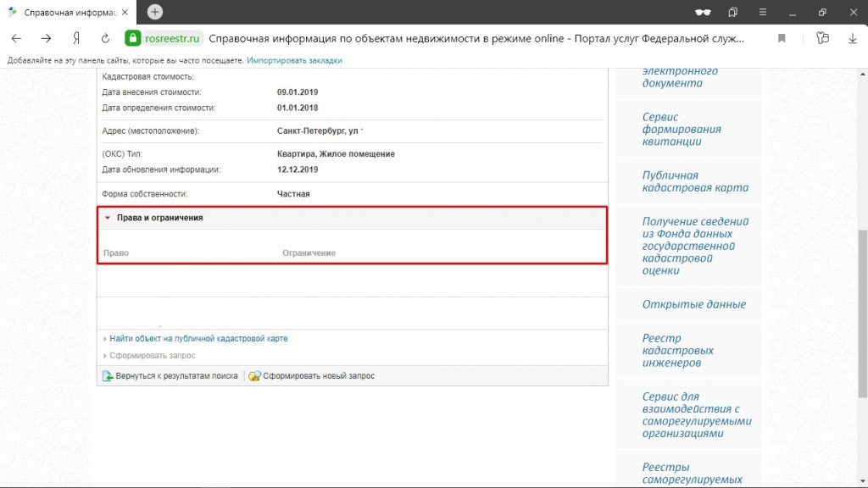Open Открытые данные link
The height and width of the screenshot is (488, 868).
[x=694, y=304]
